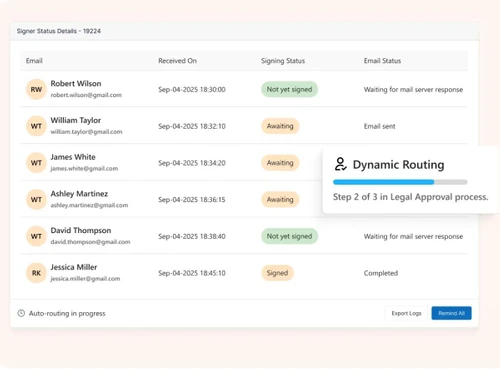Click David Thompson's Waiting for mail server response
500x375 pixels.
pyautogui.click(x=413, y=236)
